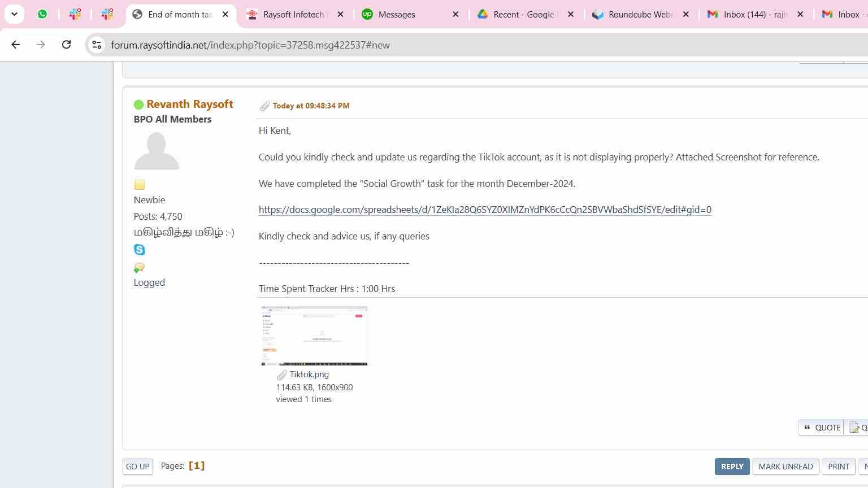Enlarge the Tiktok.png screenshot thumbnail

click(314, 335)
